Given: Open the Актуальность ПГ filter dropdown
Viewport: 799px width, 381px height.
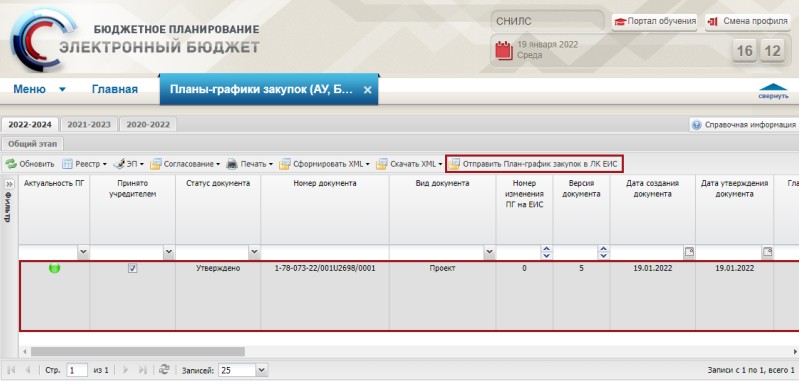Looking at the screenshot, I should [83, 252].
